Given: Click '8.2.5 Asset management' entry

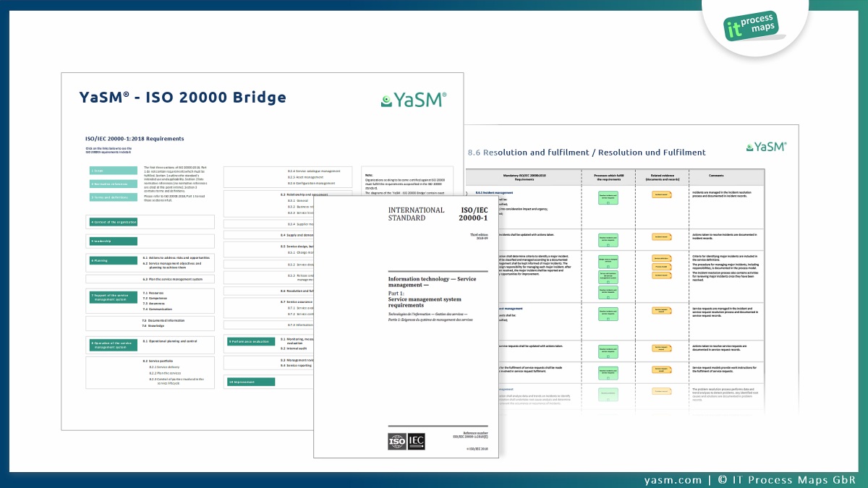Looking at the screenshot, I should click(306, 177).
